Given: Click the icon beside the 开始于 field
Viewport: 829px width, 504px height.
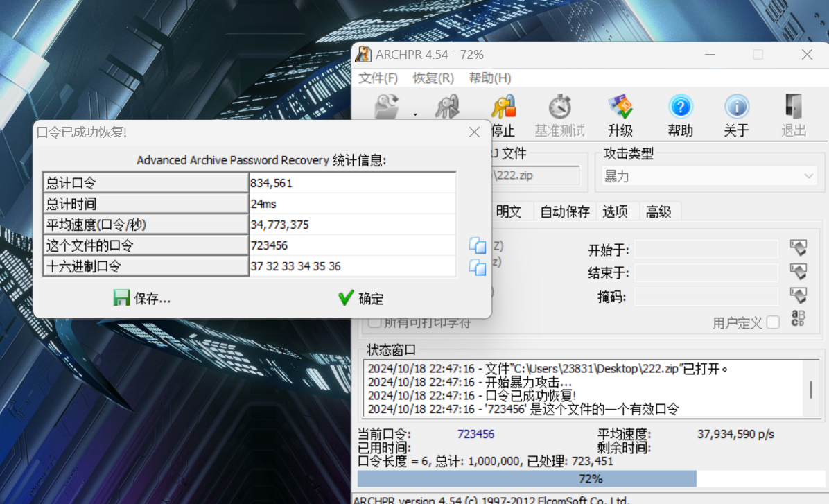Looking at the screenshot, I should (x=799, y=247).
